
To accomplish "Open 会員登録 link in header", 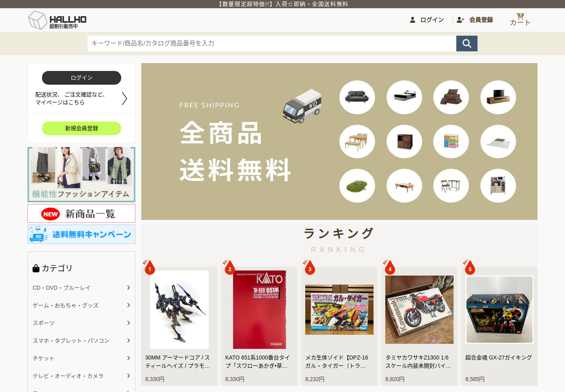I will pyautogui.click(x=481, y=20).
